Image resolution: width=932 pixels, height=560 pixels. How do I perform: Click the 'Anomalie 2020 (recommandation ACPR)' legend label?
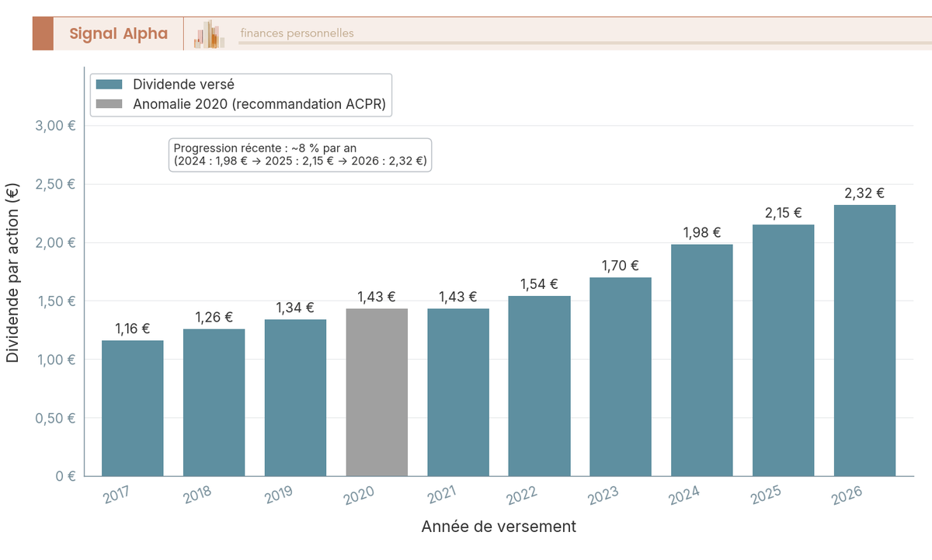tap(259, 104)
